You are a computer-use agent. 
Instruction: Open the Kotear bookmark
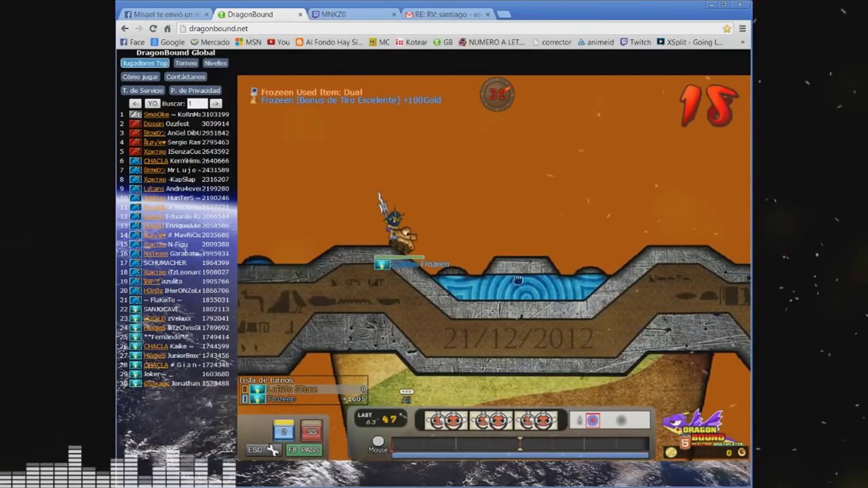click(411, 42)
